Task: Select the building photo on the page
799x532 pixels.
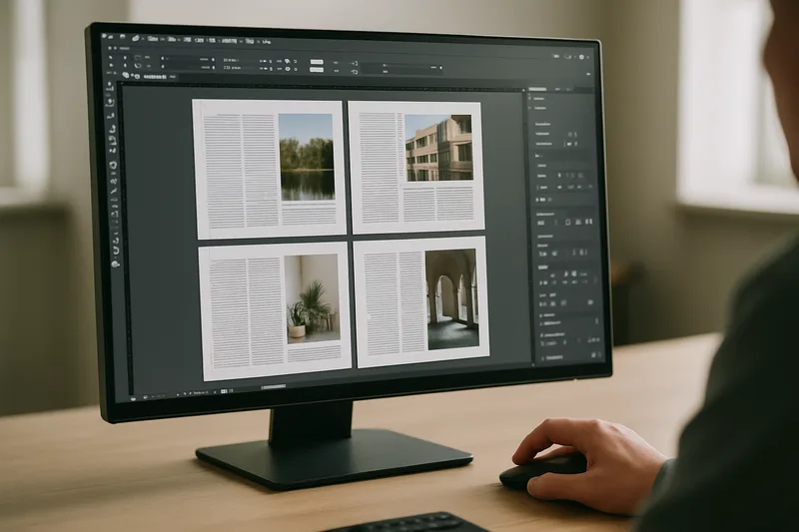Action: pyautogui.click(x=438, y=148)
